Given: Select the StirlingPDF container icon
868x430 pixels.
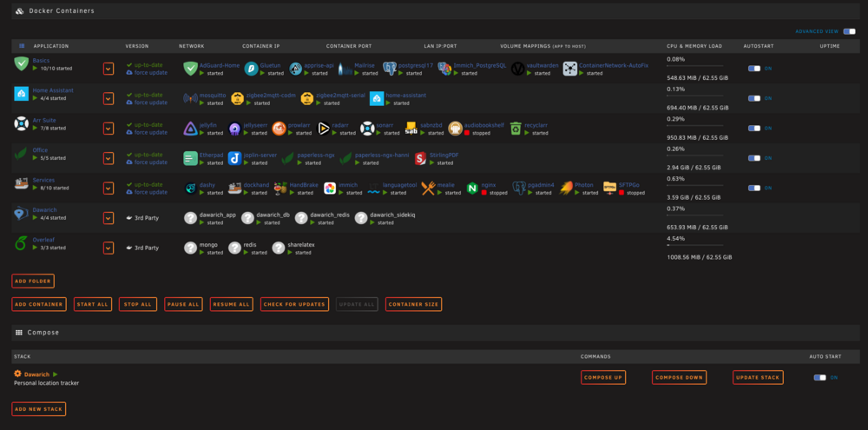Looking at the screenshot, I should [421, 158].
